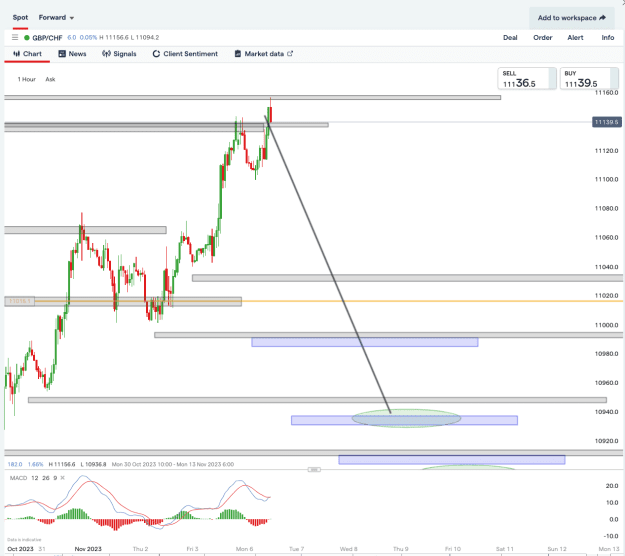Click the Deal button
The width and height of the screenshot is (625, 556).
click(510, 37)
